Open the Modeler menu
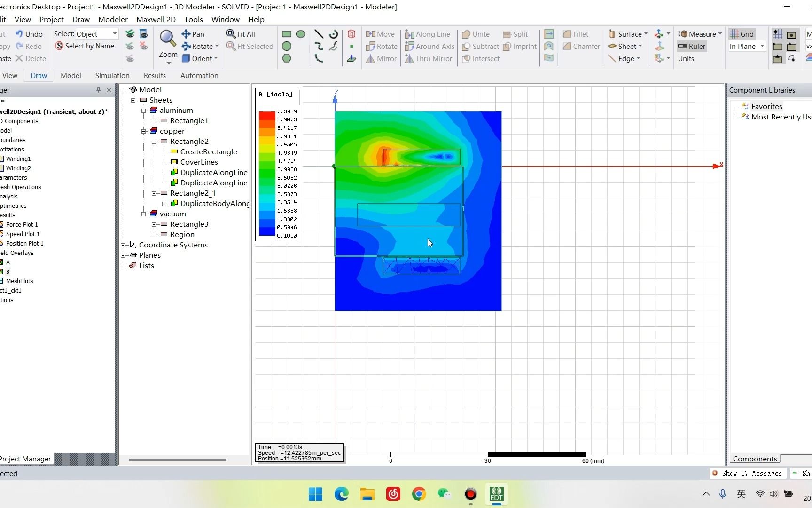The width and height of the screenshot is (812, 508). pyautogui.click(x=113, y=19)
